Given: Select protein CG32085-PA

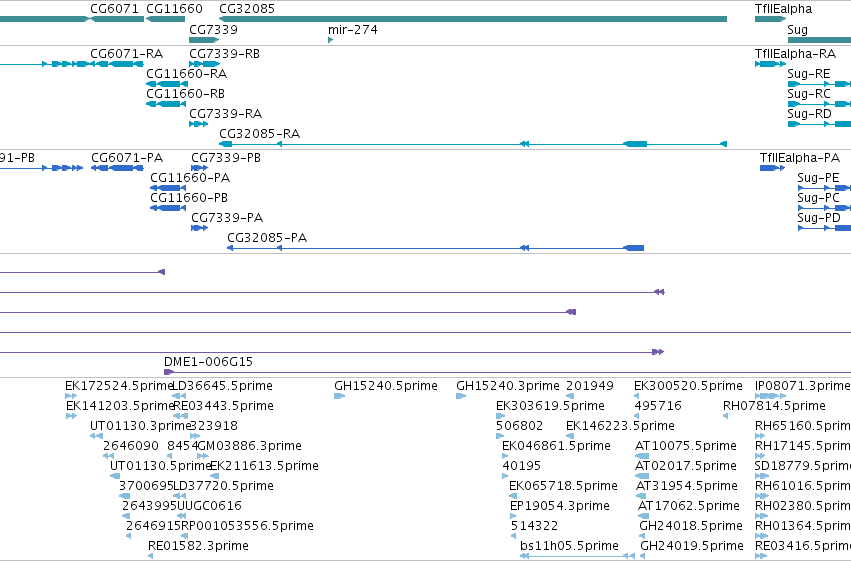Looking at the screenshot, I should click(x=267, y=238).
